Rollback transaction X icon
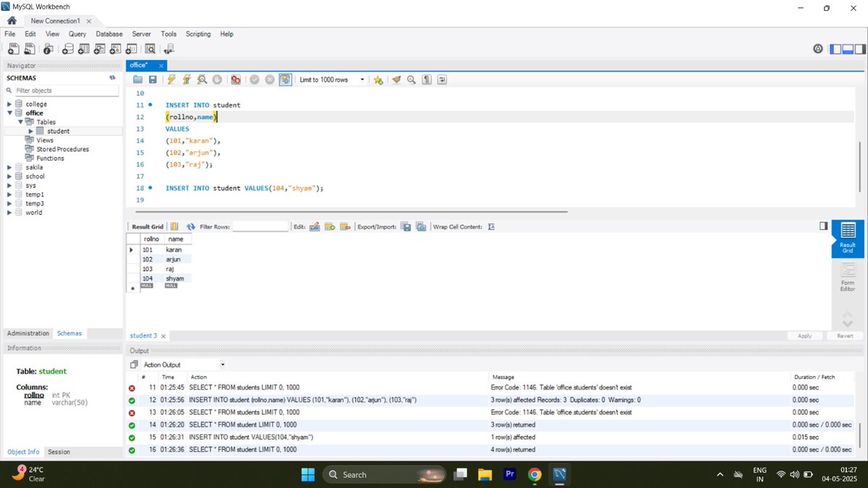The image size is (868, 488). click(x=270, y=80)
